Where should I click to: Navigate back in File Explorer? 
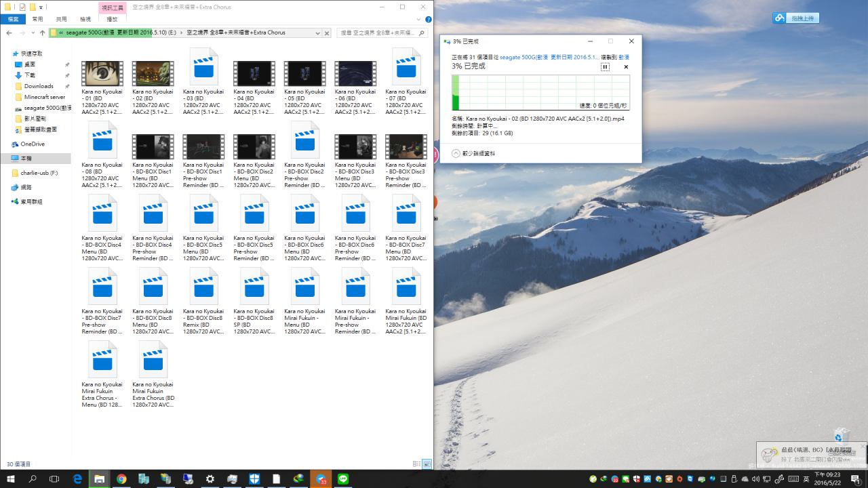tap(9, 33)
